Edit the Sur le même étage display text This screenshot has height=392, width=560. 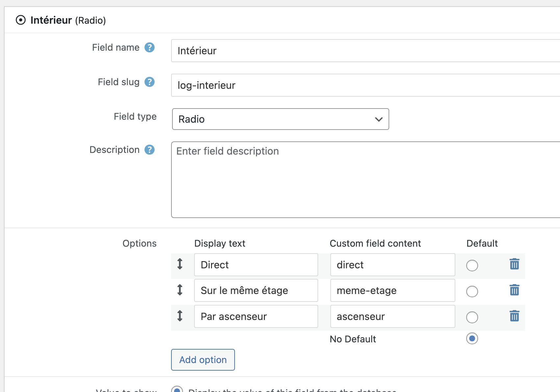(256, 290)
